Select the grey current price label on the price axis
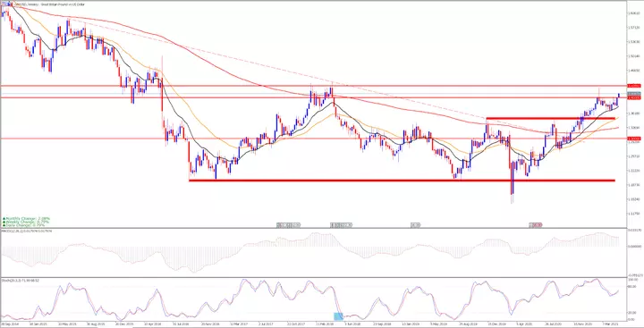 634,94
